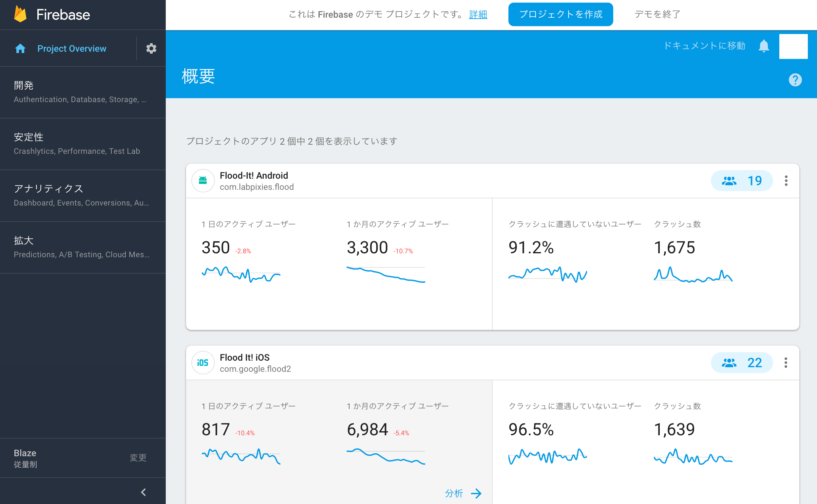Click Android crash count 1,675

(x=674, y=248)
